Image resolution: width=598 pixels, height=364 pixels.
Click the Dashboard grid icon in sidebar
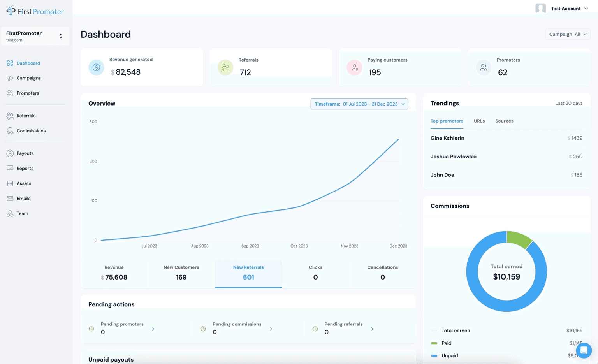pyautogui.click(x=10, y=63)
